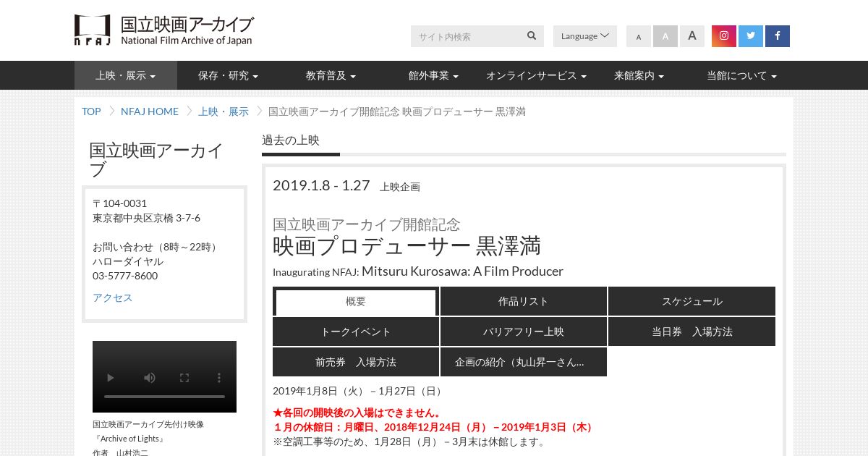Click the search magnifier icon

(532, 35)
